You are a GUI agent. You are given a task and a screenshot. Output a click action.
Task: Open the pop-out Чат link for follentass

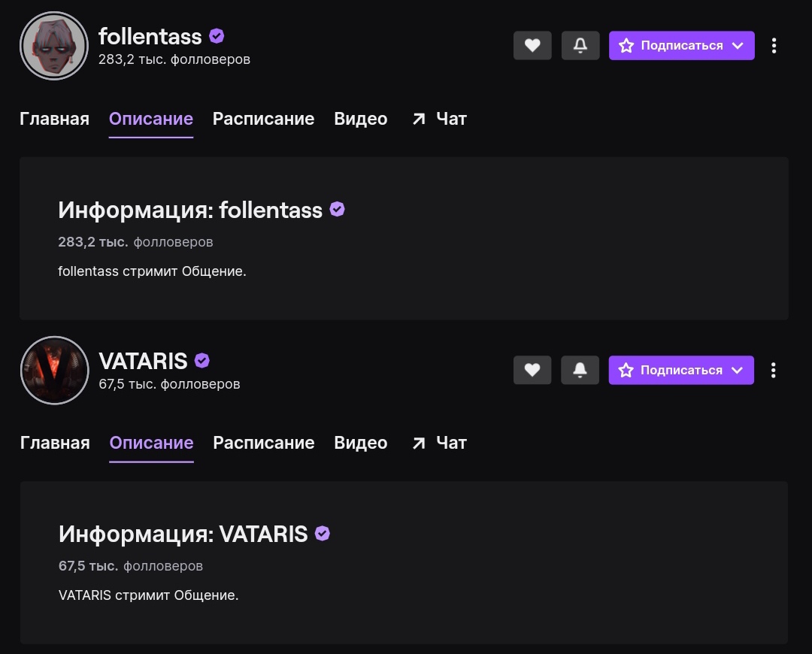tap(439, 119)
